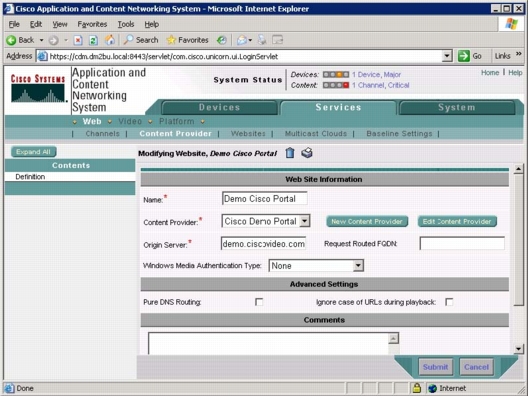Viewport: 530px width, 398px height.
Task: Click the Expand All button
Action: 33,152
